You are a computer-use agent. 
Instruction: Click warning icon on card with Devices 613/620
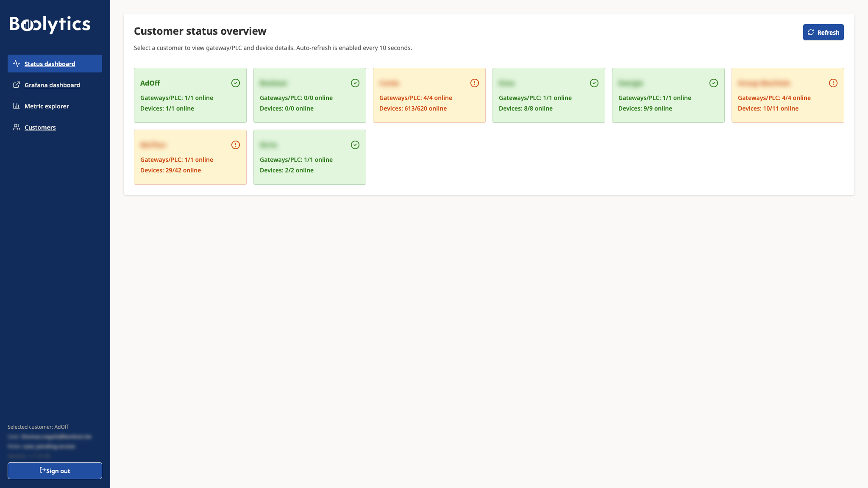(475, 83)
